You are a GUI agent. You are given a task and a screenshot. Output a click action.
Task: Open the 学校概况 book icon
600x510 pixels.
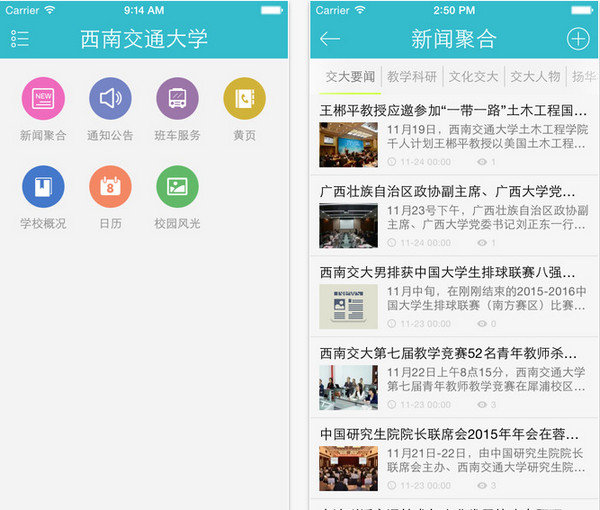coord(43,187)
